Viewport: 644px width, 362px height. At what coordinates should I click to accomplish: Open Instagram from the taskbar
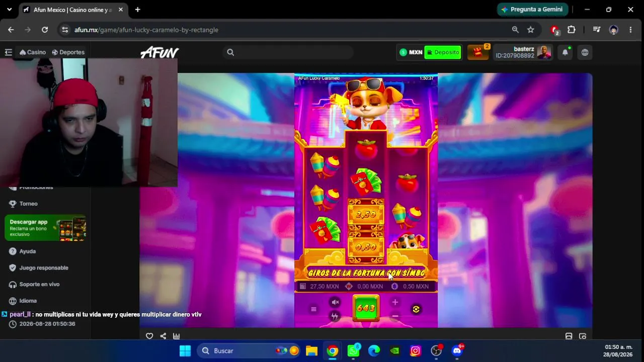[x=416, y=350]
